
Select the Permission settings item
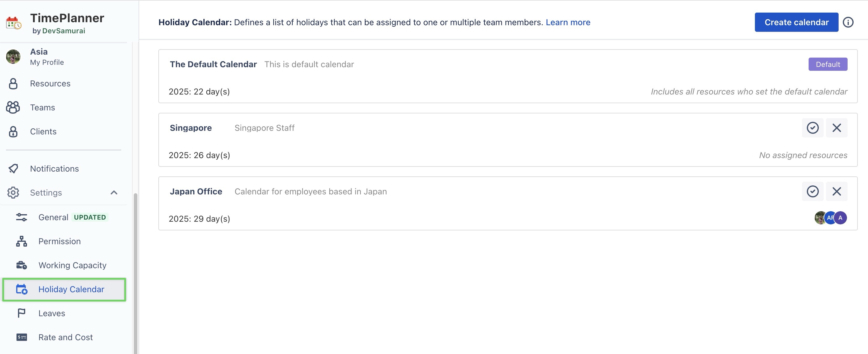[x=59, y=241]
